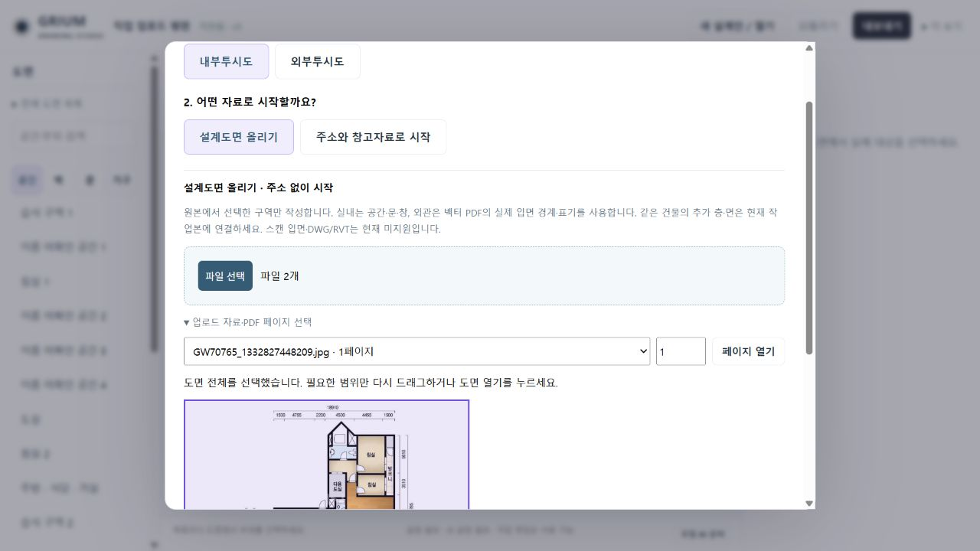Click the 페이지 열기 button

[748, 351]
